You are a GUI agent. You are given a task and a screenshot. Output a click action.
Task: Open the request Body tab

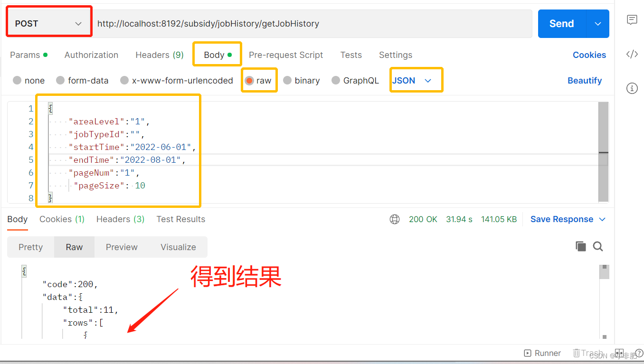tap(218, 55)
